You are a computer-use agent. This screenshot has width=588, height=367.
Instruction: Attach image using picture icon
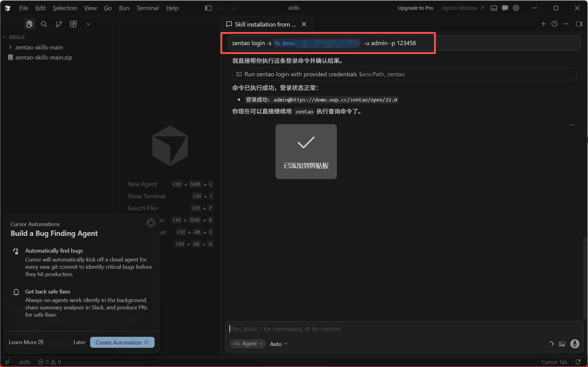click(x=562, y=344)
